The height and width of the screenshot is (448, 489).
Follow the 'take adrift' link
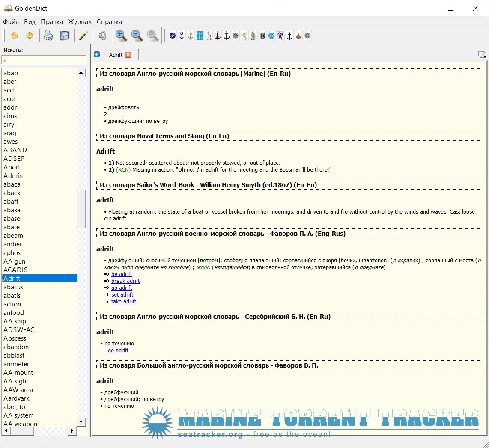point(124,301)
